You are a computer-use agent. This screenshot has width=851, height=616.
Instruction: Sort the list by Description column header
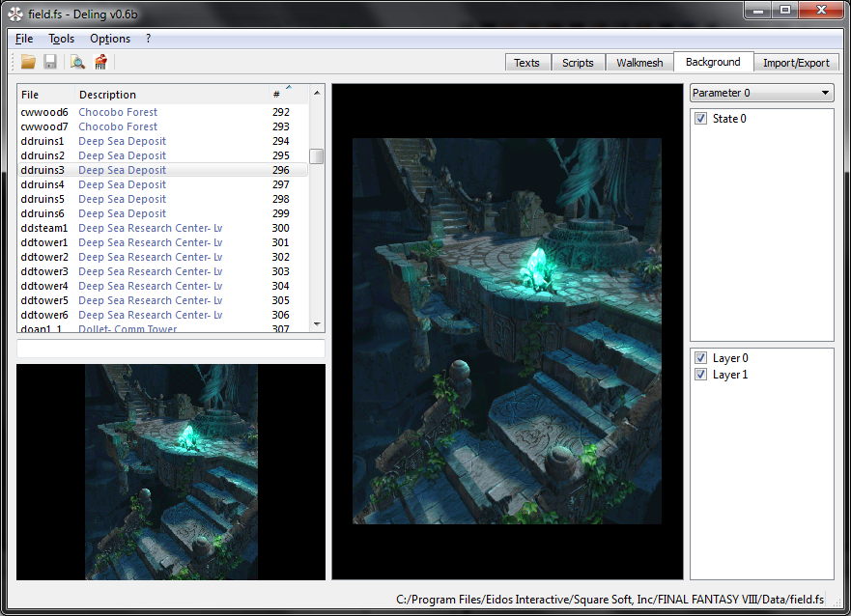tap(172, 95)
